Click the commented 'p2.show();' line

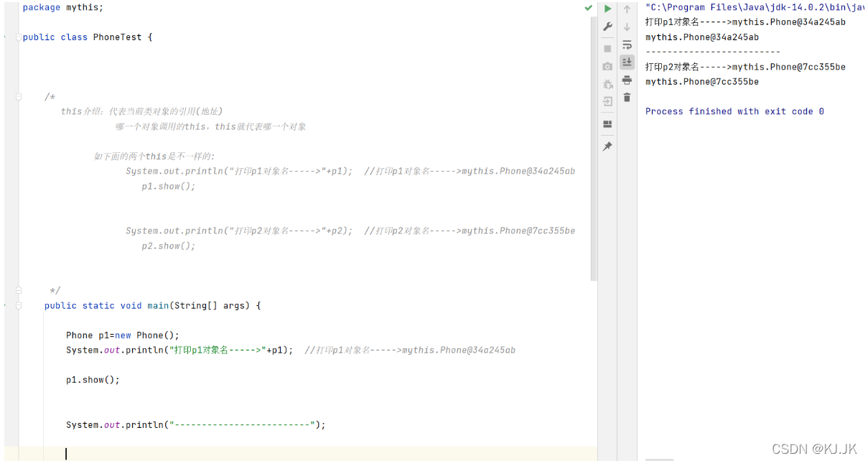pos(169,246)
